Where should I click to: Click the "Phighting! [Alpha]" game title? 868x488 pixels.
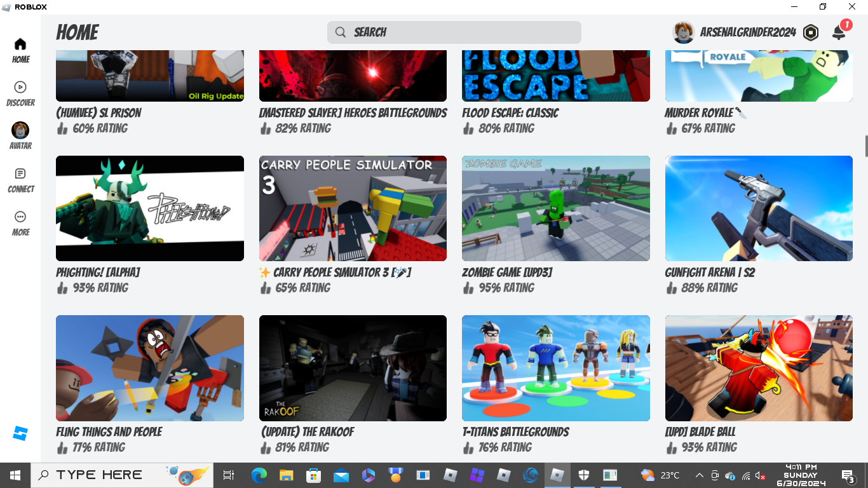(98, 273)
